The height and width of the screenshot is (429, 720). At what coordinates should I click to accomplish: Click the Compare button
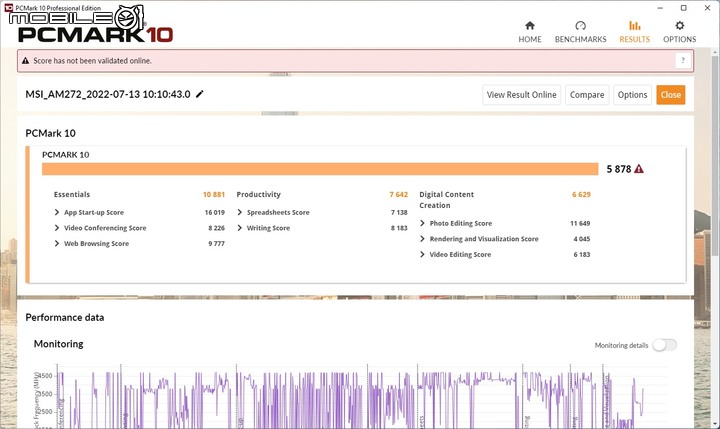587,95
